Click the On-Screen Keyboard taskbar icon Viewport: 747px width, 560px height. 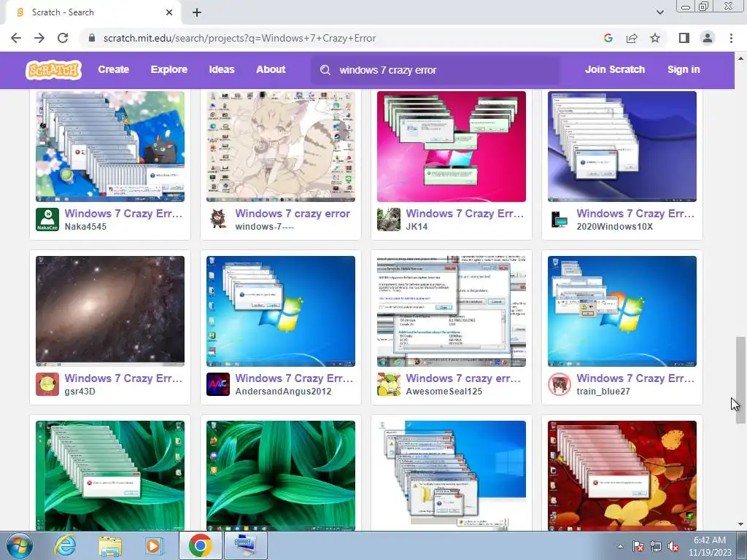(x=246, y=545)
